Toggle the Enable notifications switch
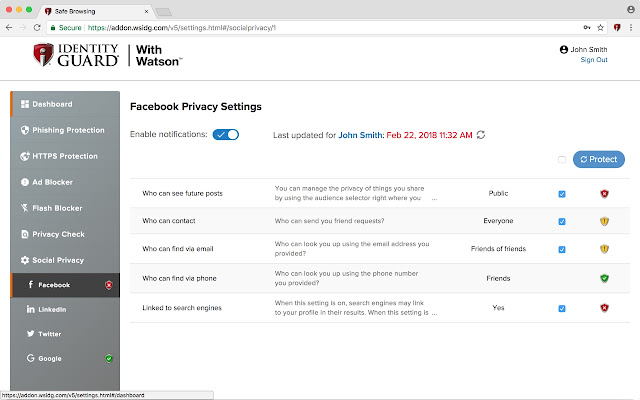The image size is (640, 400). click(x=226, y=134)
